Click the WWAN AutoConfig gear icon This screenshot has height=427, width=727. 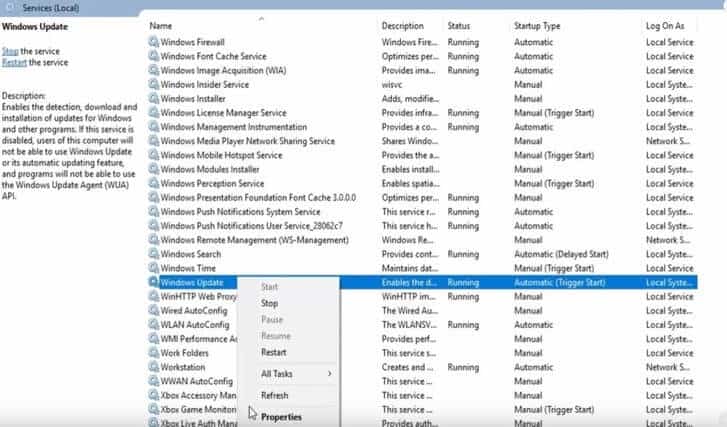(x=153, y=381)
